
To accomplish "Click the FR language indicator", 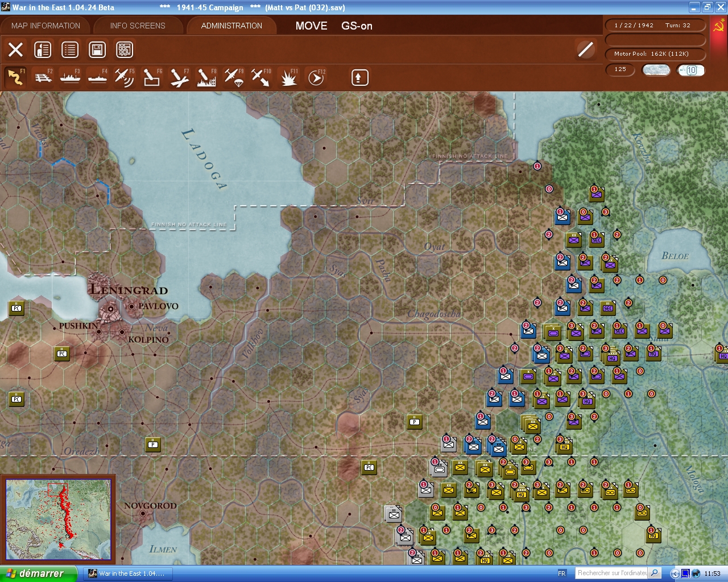I will click(562, 573).
